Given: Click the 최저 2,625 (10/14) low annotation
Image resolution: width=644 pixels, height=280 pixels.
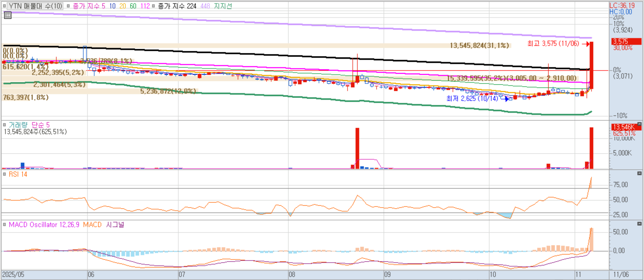Looking at the screenshot, I should click(472, 98).
